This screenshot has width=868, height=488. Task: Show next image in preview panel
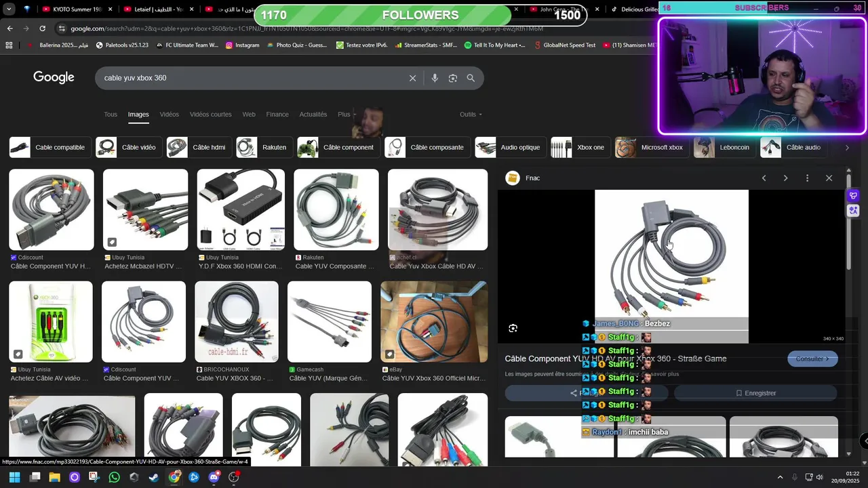pyautogui.click(x=785, y=178)
